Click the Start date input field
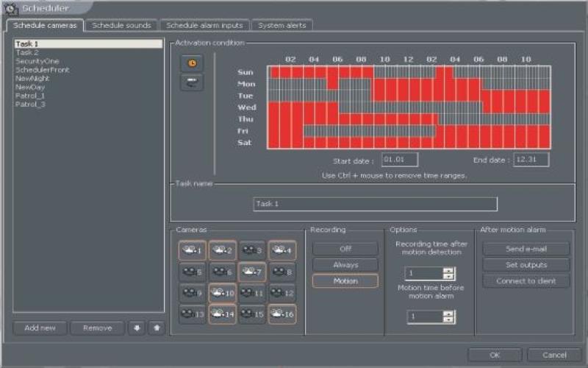 click(400, 159)
